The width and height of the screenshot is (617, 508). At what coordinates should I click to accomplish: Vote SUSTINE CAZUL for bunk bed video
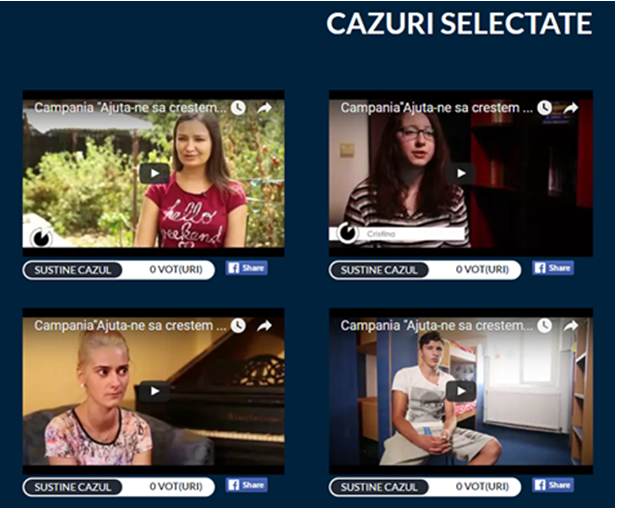pyautogui.click(x=379, y=487)
